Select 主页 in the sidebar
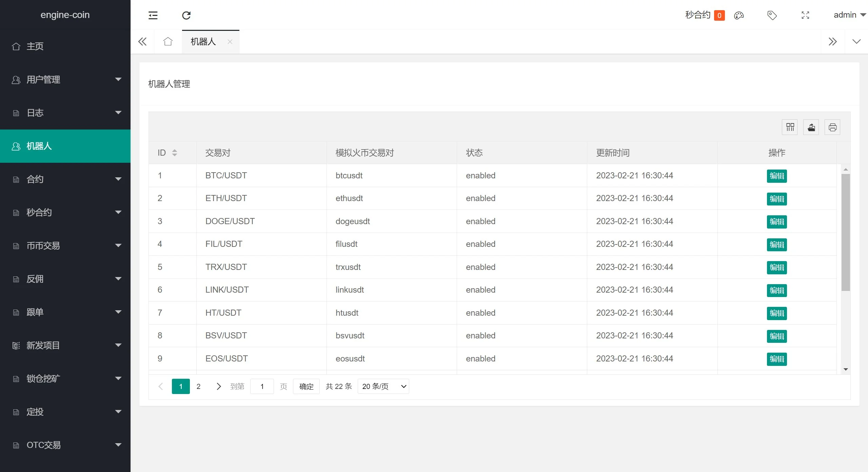 pos(35,46)
